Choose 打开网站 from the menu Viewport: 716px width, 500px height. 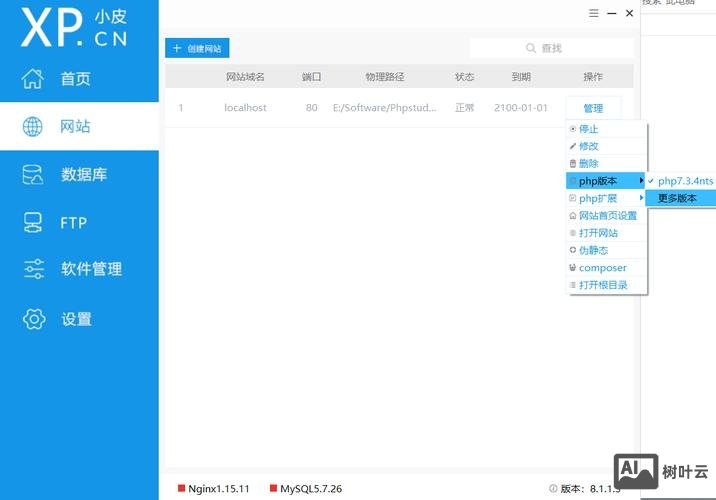pyautogui.click(x=606, y=233)
